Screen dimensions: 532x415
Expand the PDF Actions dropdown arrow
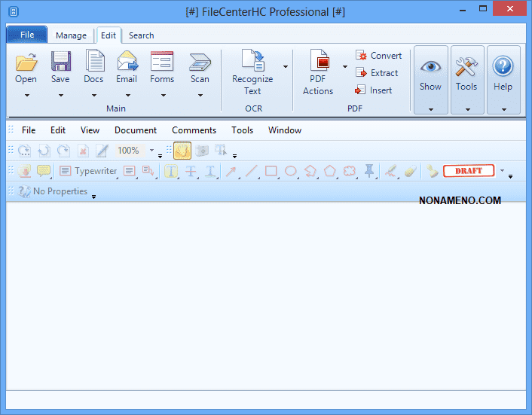345,66
